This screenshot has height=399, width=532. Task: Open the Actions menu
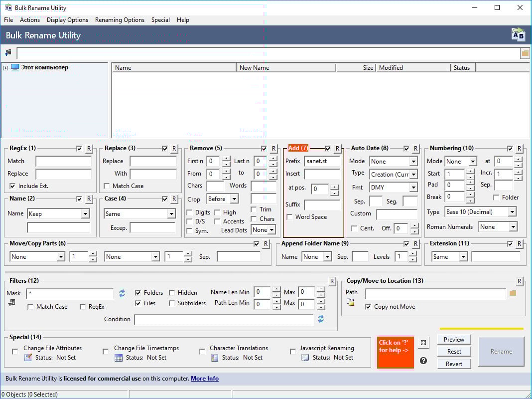pos(30,20)
